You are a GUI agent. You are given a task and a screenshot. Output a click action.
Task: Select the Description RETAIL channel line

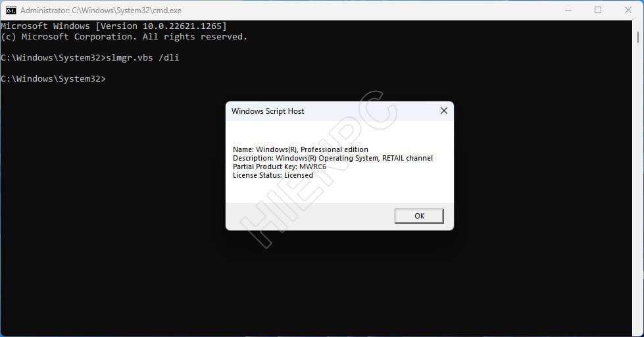click(x=333, y=158)
